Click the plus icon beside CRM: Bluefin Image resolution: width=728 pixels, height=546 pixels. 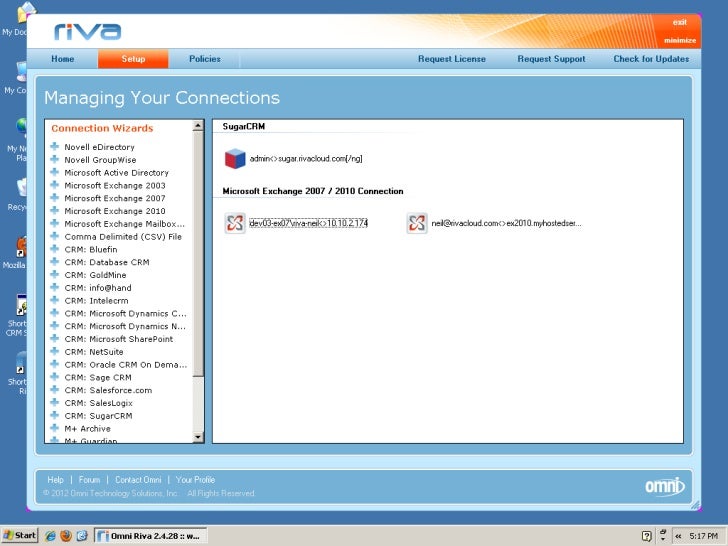[55, 249]
